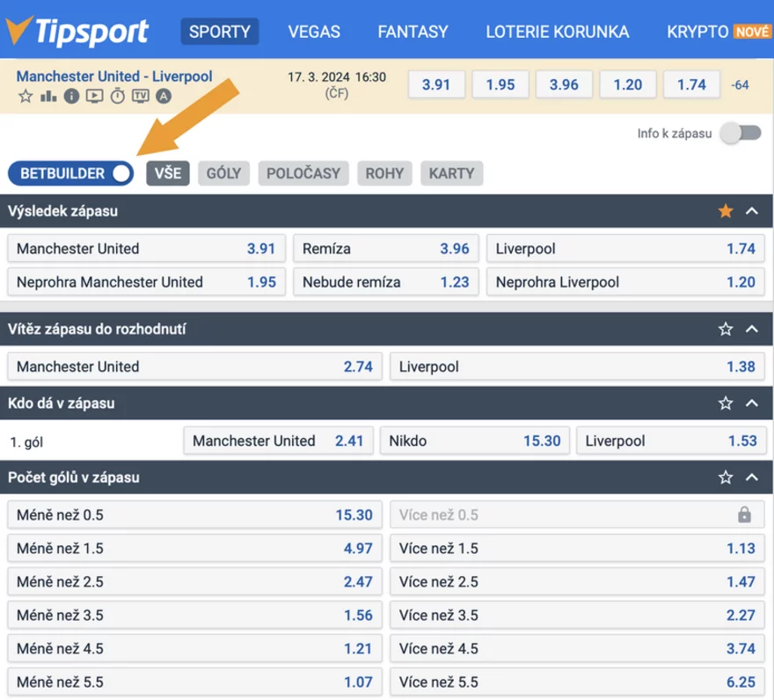
Task: Click header odds button 3.91
Action: pos(436,84)
